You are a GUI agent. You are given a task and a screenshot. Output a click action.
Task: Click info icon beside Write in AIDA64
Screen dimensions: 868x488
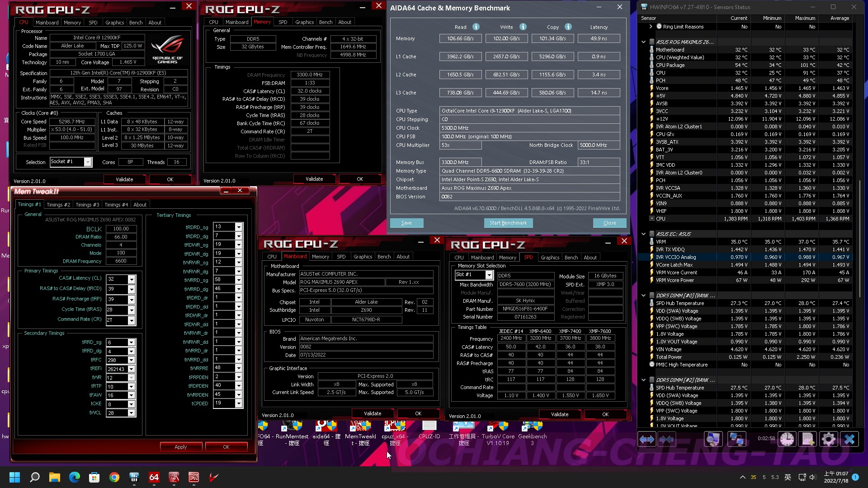(x=523, y=27)
